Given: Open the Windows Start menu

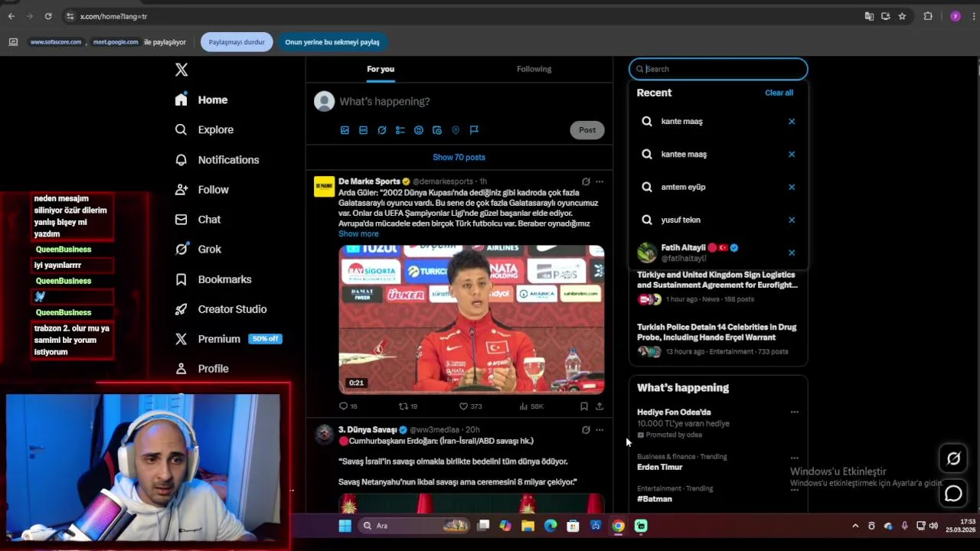Looking at the screenshot, I should [x=345, y=526].
